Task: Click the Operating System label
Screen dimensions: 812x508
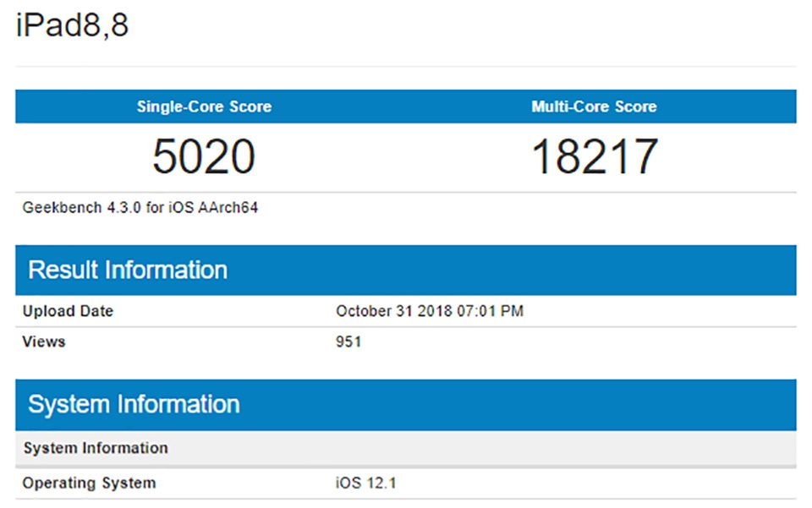Action: click(89, 483)
